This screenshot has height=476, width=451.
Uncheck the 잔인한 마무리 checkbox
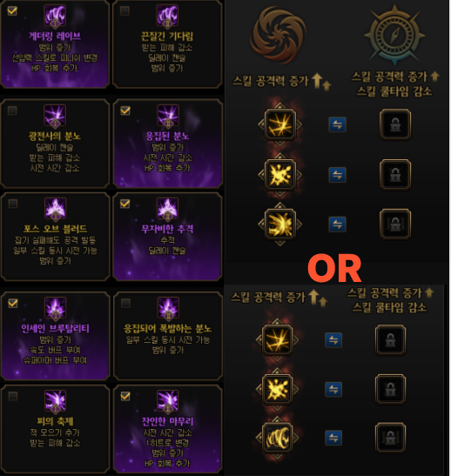(125, 396)
